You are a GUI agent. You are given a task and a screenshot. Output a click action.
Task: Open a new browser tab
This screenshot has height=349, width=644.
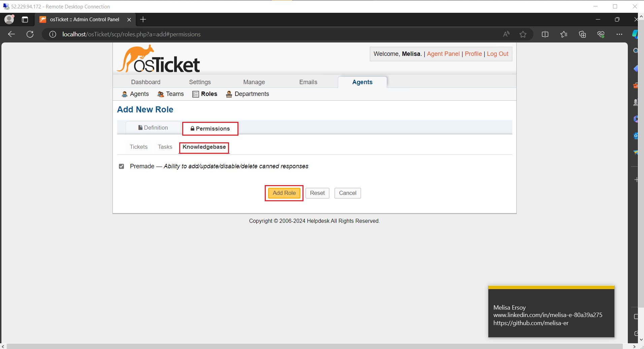143,20
